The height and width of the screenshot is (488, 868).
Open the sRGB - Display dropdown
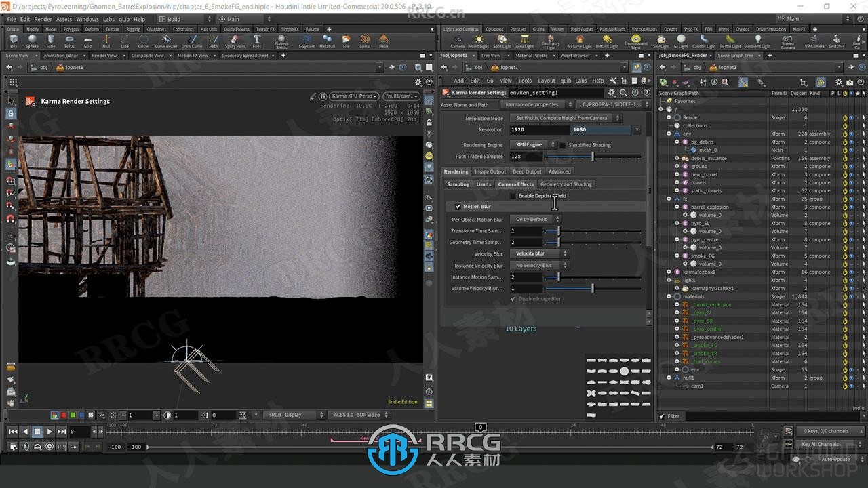pyautogui.click(x=293, y=415)
